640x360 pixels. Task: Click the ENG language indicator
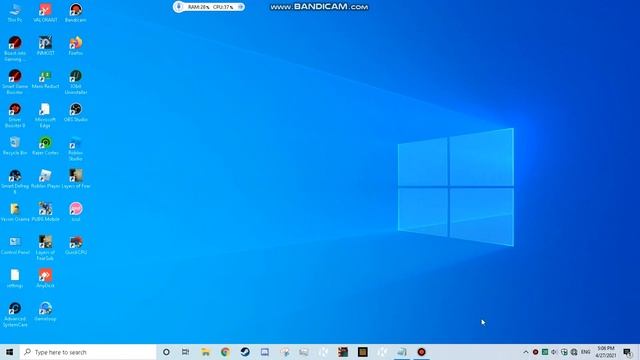[586, 352]
